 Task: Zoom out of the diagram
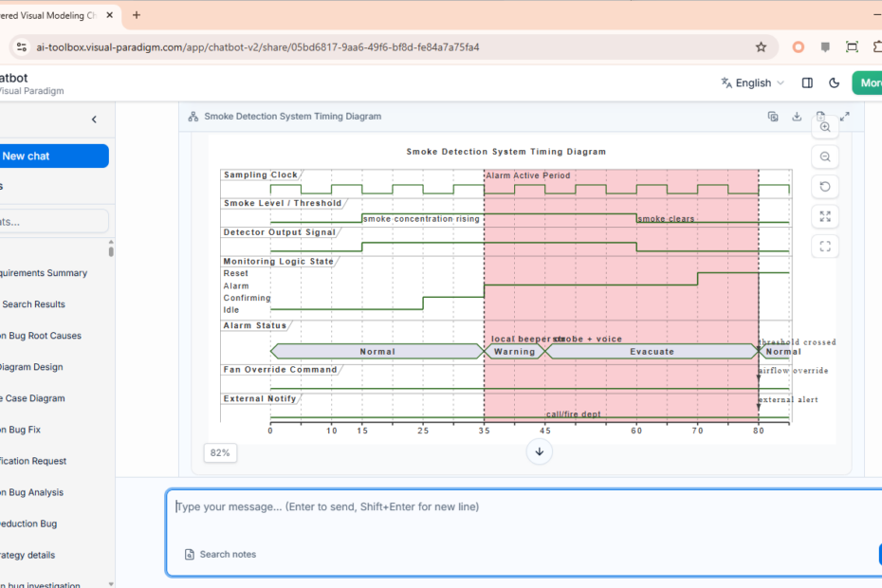coord(825,157)
